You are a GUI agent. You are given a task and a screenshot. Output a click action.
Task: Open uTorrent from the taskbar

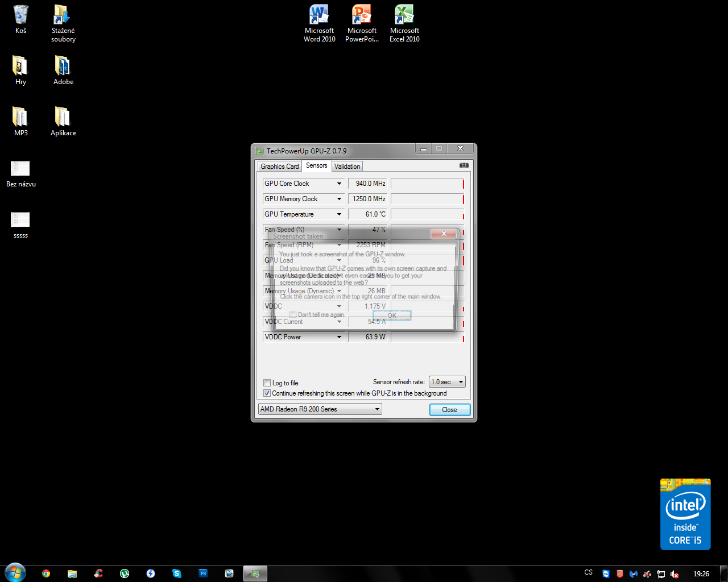point(125,573)
